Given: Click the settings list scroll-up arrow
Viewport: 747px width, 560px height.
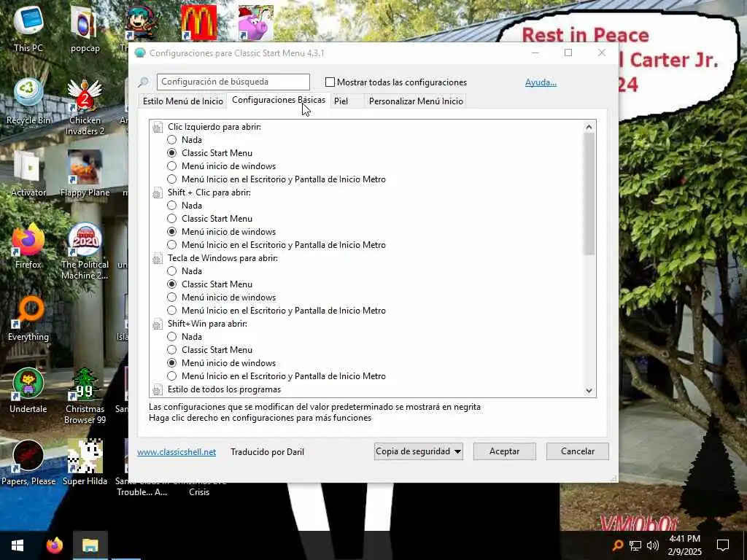Looking at the screenshot, I should coord(589,127).
